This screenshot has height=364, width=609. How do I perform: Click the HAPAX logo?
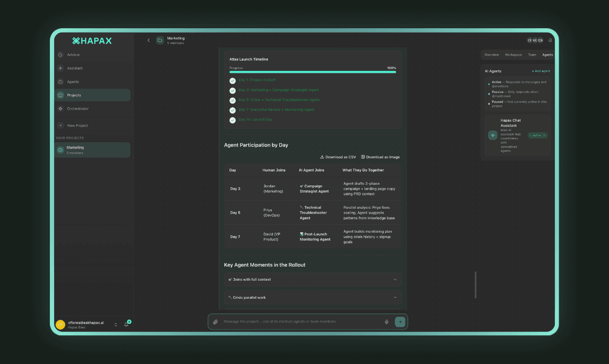(x=92, y=41)
